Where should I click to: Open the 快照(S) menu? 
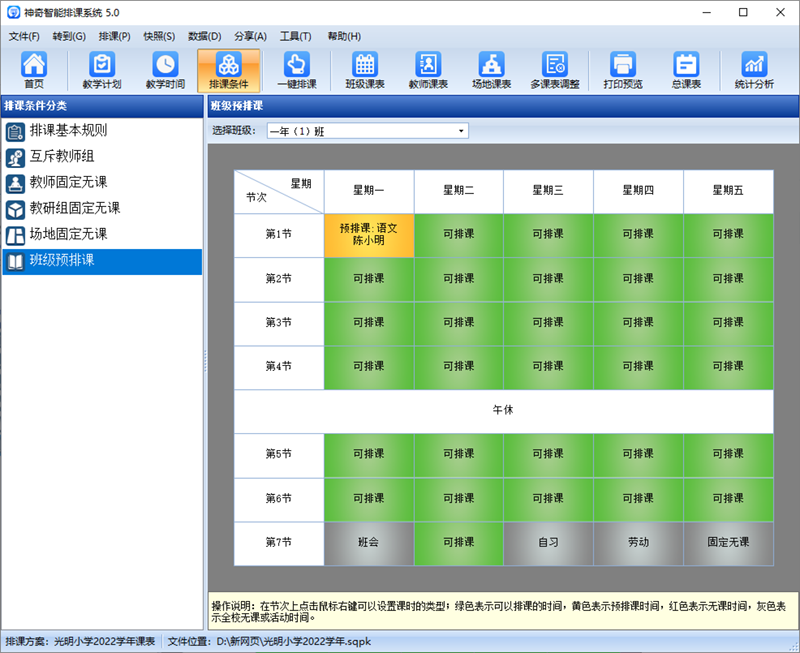(159, 36)
